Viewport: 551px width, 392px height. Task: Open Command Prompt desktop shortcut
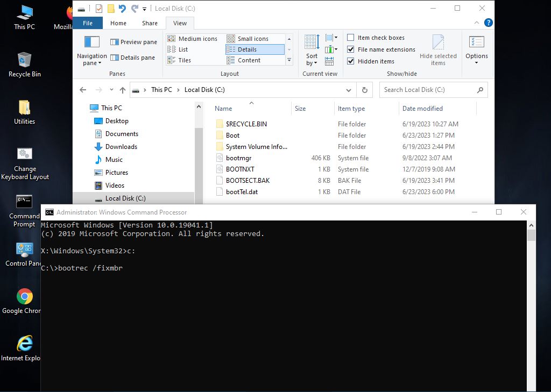[x=24, y=210]
